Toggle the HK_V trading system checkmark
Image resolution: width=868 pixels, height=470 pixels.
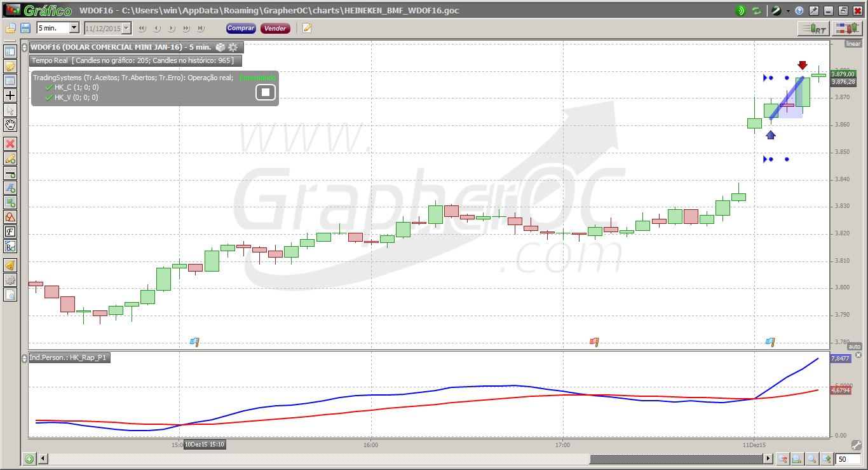click(48, 97)
